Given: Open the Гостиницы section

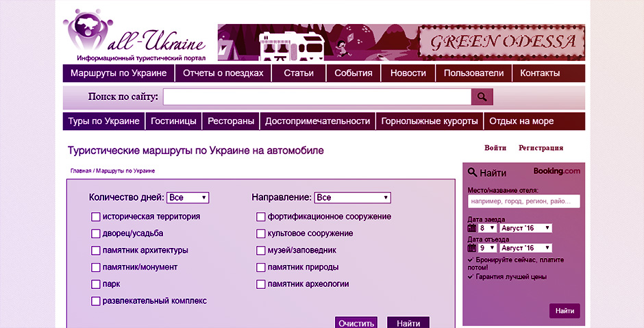Looking at the screenshot, I should tap(174, 121).
